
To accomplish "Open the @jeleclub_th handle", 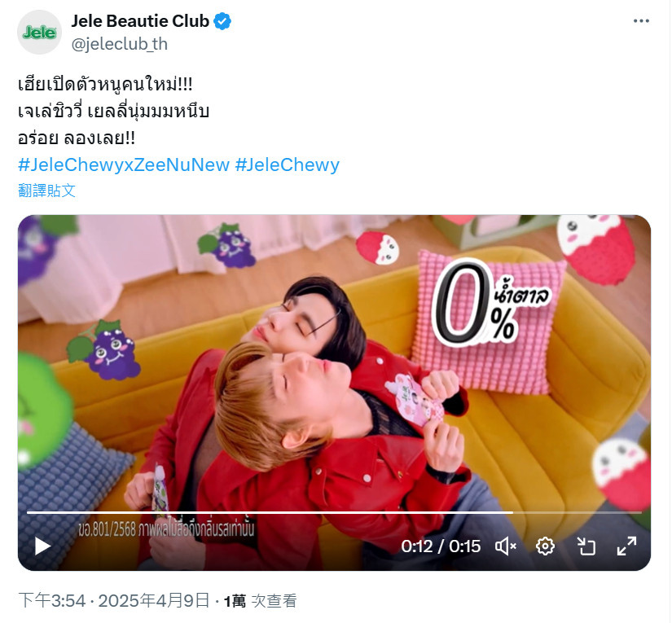I will click(119, 44).
